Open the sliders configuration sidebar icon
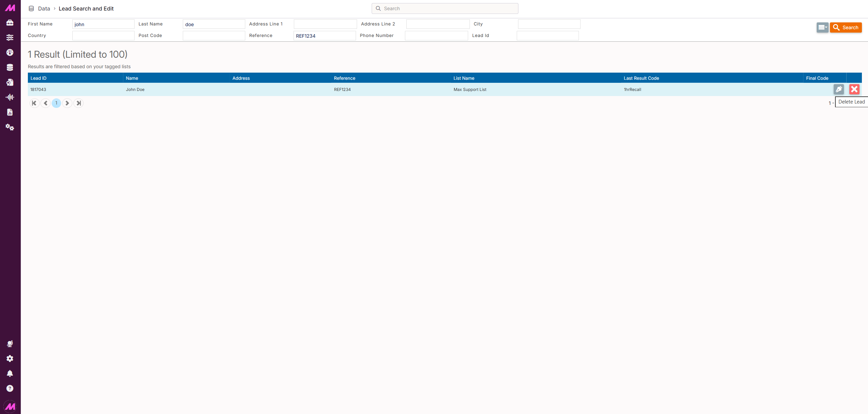Viewport: 868px width, 414px height. 10,38
